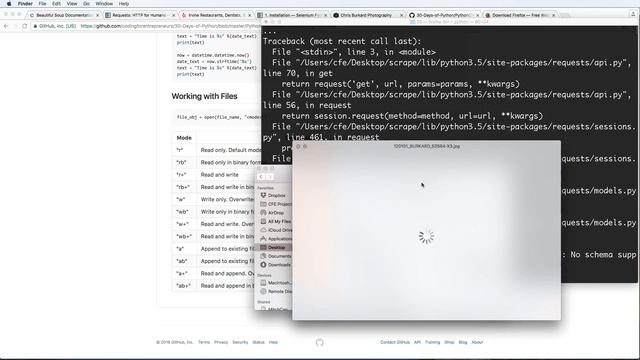Open the Contact GitHub footer link
The image size is (640, 360).
tap(395, 342)
